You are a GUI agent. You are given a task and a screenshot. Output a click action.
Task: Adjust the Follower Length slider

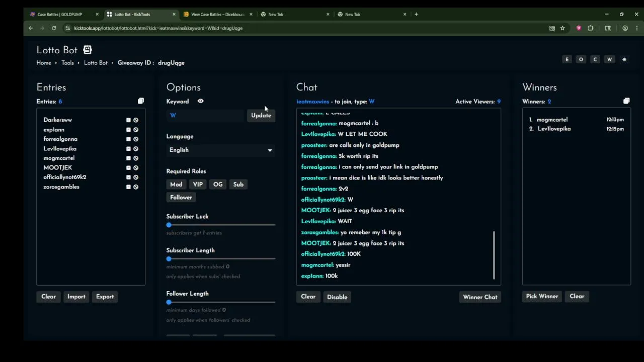(x=221, y=302)
